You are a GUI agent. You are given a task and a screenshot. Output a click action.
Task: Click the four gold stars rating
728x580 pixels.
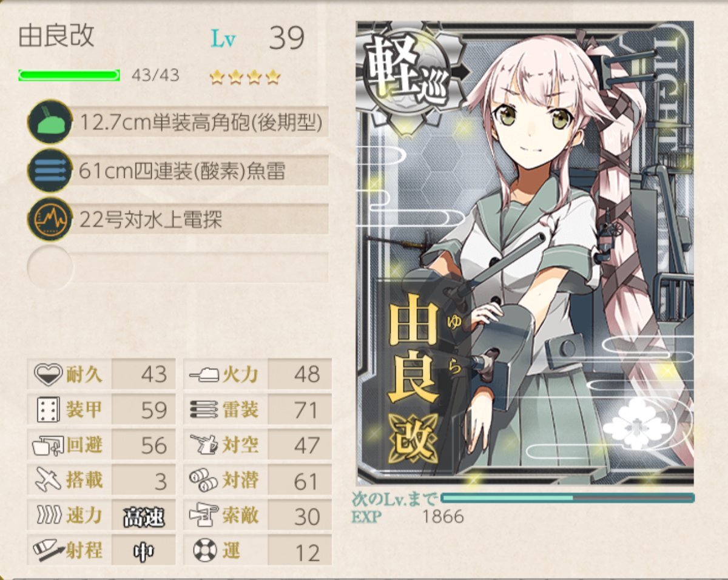click(x=245, y=77)
